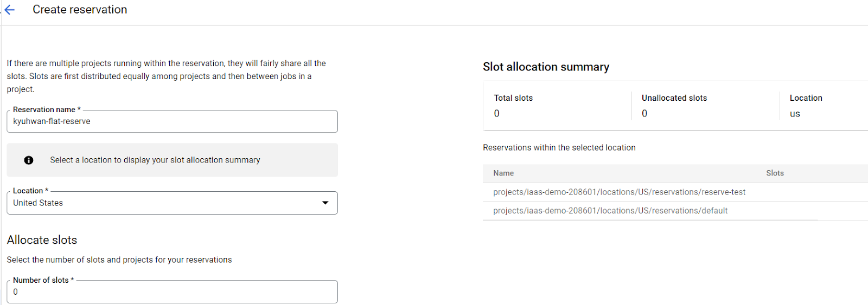Sort by the Name column header

pyautogui.click(x=503, y=173)
